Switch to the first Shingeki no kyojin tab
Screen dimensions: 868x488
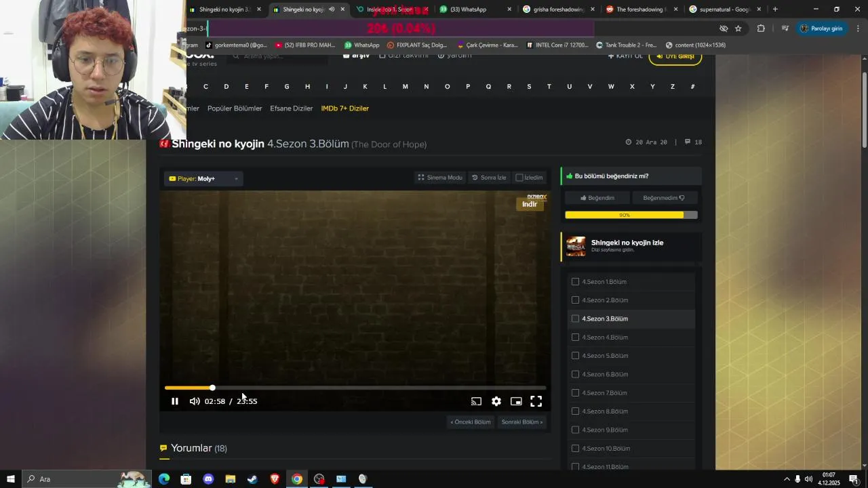[224, 9]
